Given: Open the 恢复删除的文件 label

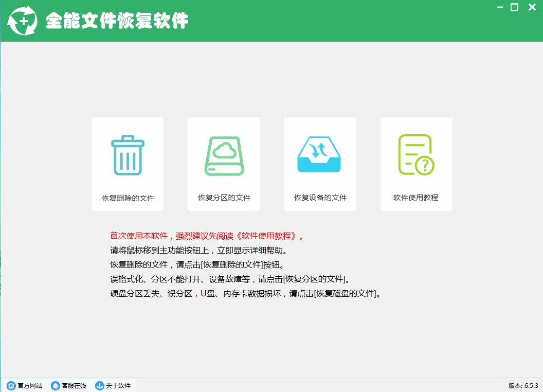Looking at the screenshot, I should pos(128,198).
